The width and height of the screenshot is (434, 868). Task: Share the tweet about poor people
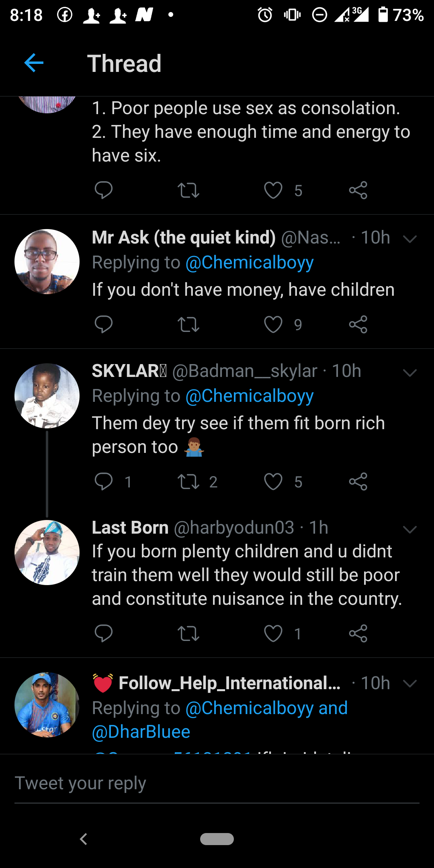click(x=358, y=190)
